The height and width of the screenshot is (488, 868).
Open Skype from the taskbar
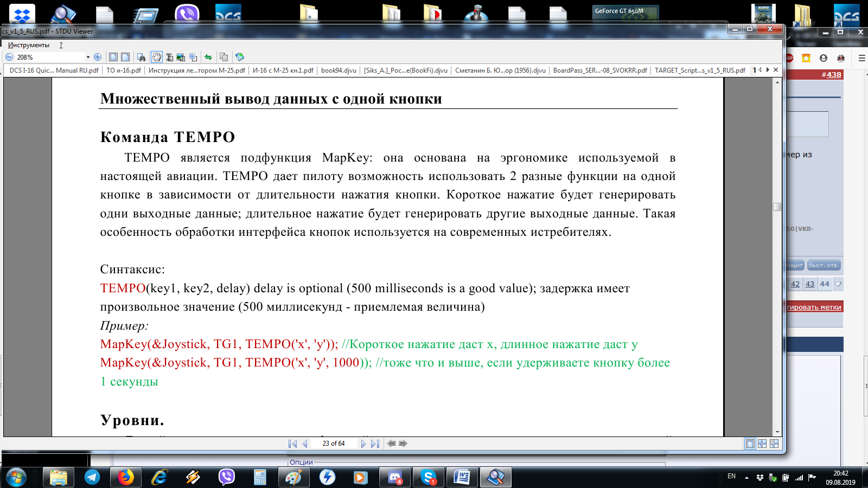429,477
